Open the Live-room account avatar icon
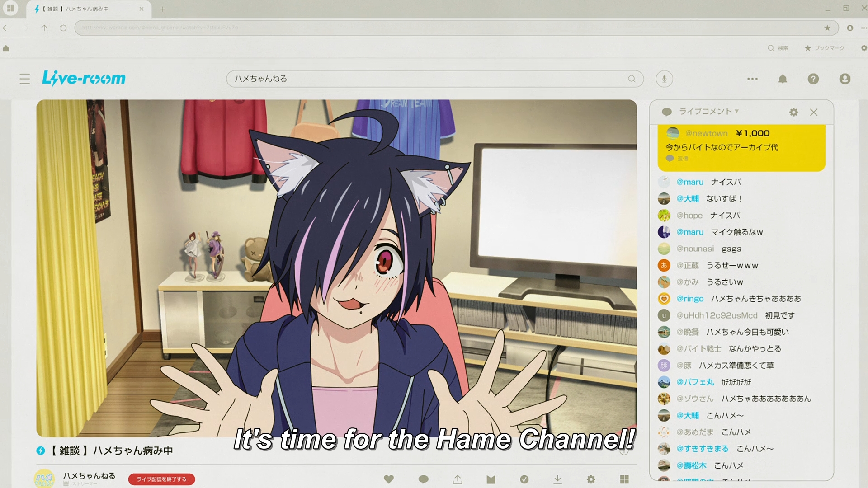This screenshot has height=488, width=868. tap(844, 79)
